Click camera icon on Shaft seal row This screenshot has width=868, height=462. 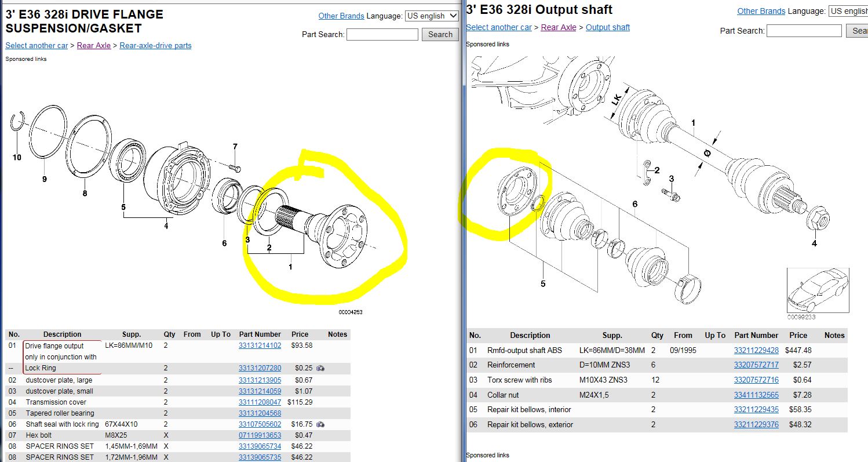tap(320, 424)
